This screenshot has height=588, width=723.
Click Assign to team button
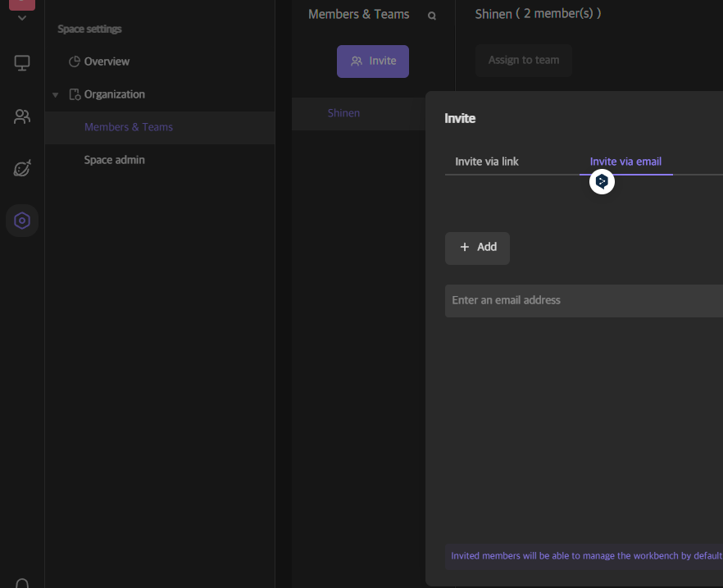click(523, 61)
